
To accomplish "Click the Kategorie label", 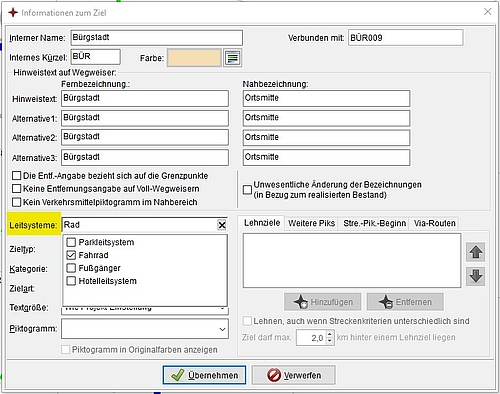I will click(29, 269).
